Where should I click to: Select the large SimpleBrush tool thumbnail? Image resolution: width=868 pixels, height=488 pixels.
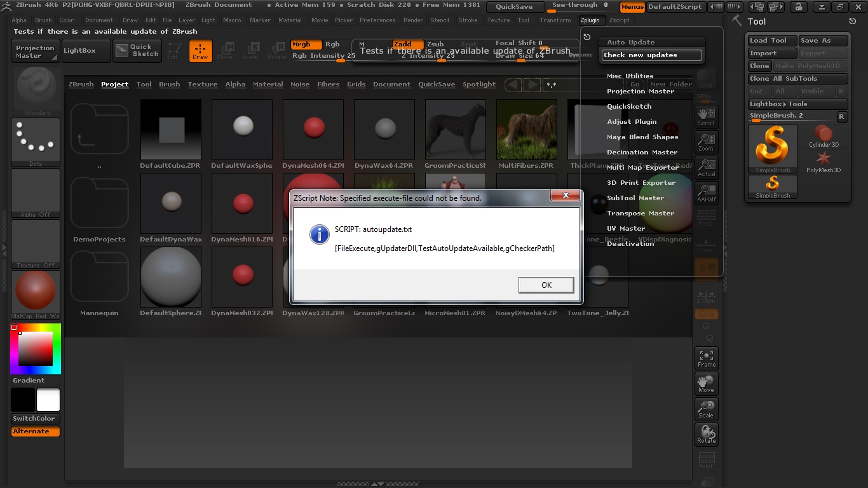tap(773, 149)
